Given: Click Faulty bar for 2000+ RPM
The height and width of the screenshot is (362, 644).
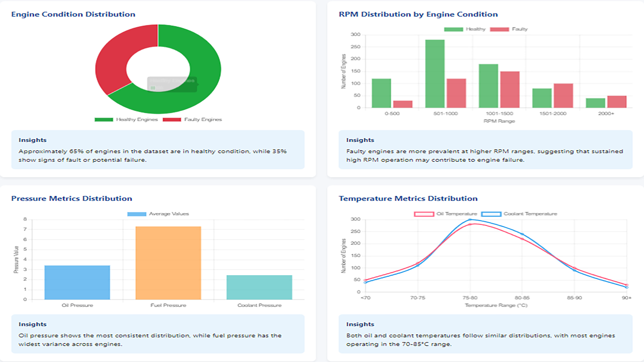Looking at the screenshot, I should click(616, 102).
